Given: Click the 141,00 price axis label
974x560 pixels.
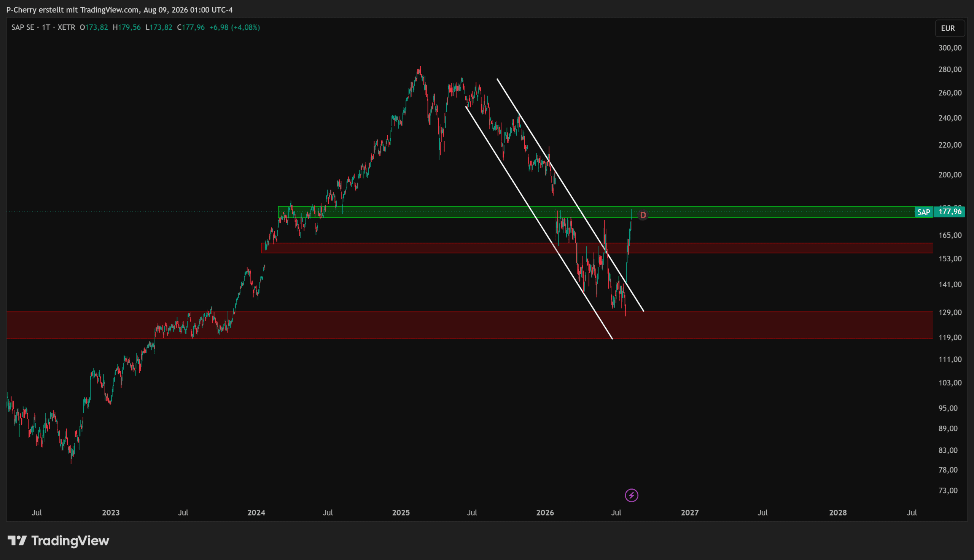Looking at the screenshot, I should pyautogui.click(x=950, y=284).
